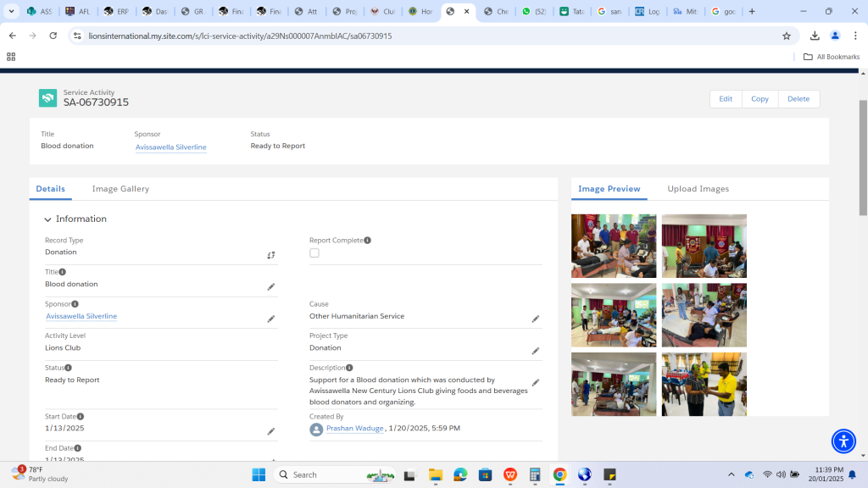This screenshot has width=868, height=488.
Task: Switch to the Image Preview tab
Action: [x=609, y=189]
